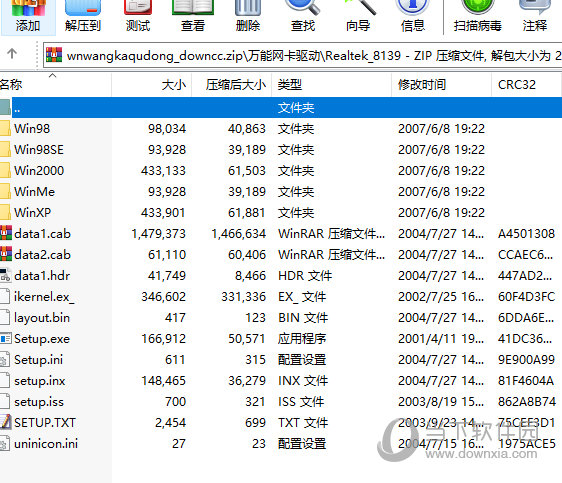Click the 433,901 size of WinXP
The image size is (562, 483).
pyautogui.click(x=163, y=212)
